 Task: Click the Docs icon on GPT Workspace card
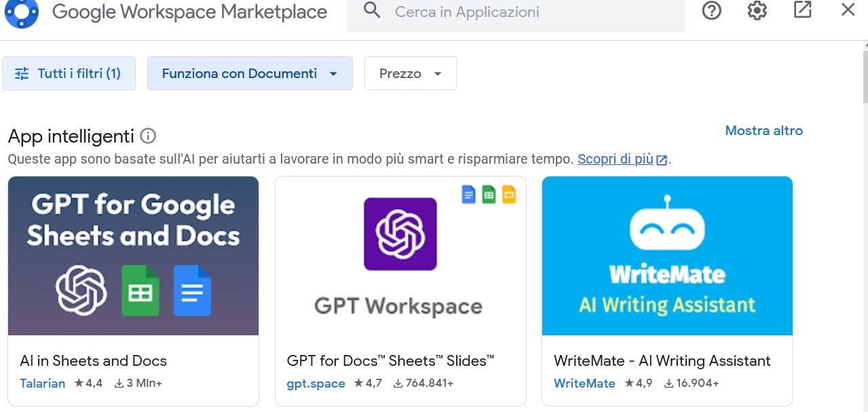coord(468,195)
